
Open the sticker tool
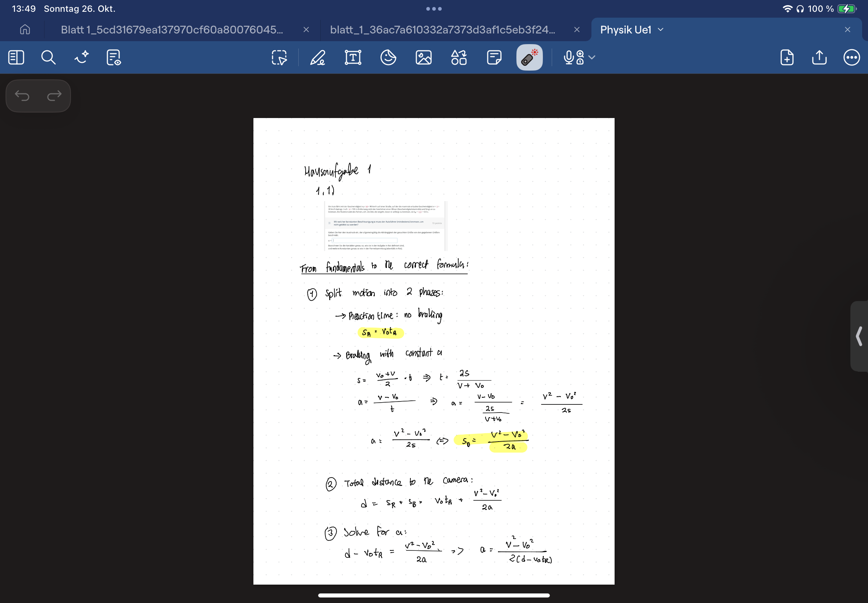click(x=388, y=58)
